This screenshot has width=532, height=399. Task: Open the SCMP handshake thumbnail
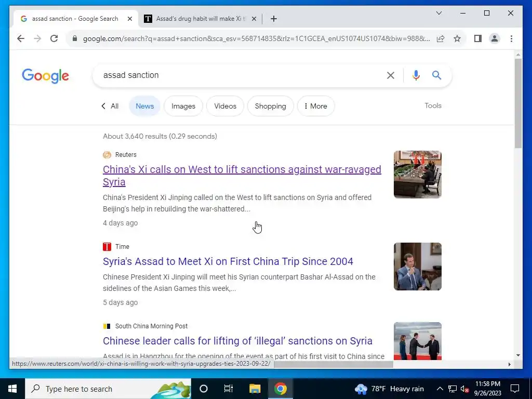417,341
